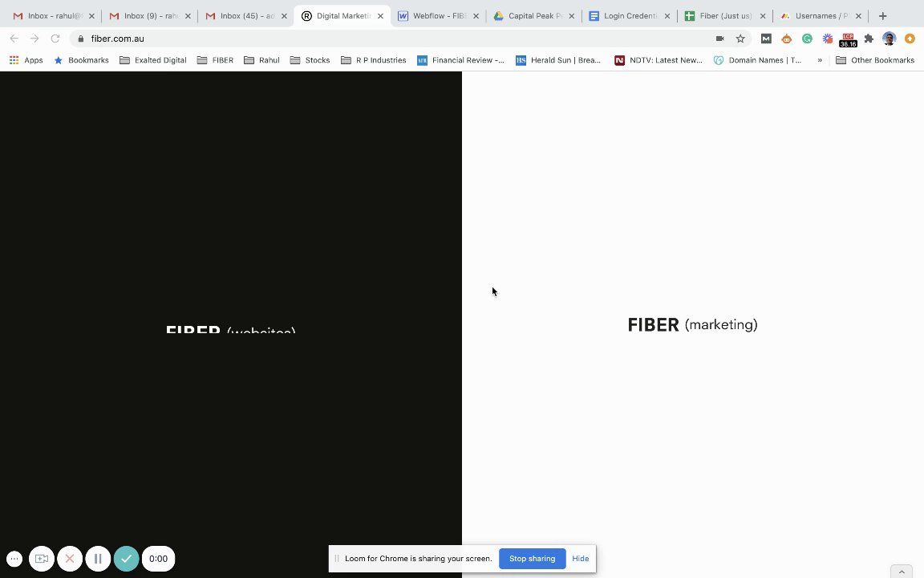This screenshot has height=578, width=924.
Task: Toggle the Loom camera bubble button
Action: [41, 559]
